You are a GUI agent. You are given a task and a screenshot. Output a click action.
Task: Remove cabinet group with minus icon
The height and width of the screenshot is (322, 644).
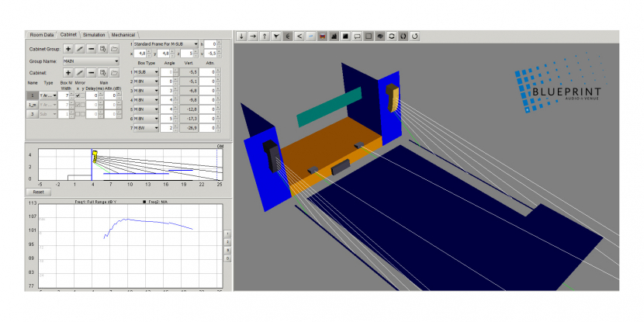[x=92, y=49]
